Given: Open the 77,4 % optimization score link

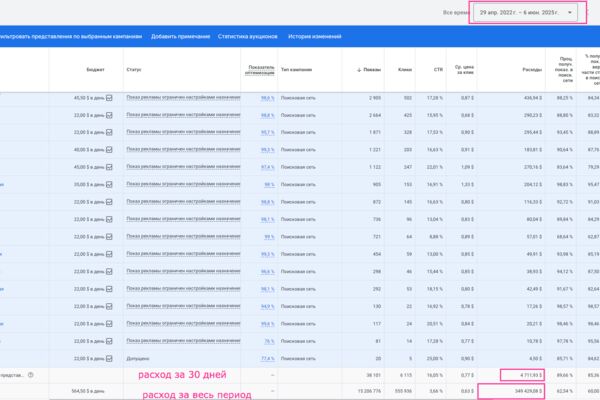Looking at the screenshot, I should pyautogui.click(x=267, y=359).
